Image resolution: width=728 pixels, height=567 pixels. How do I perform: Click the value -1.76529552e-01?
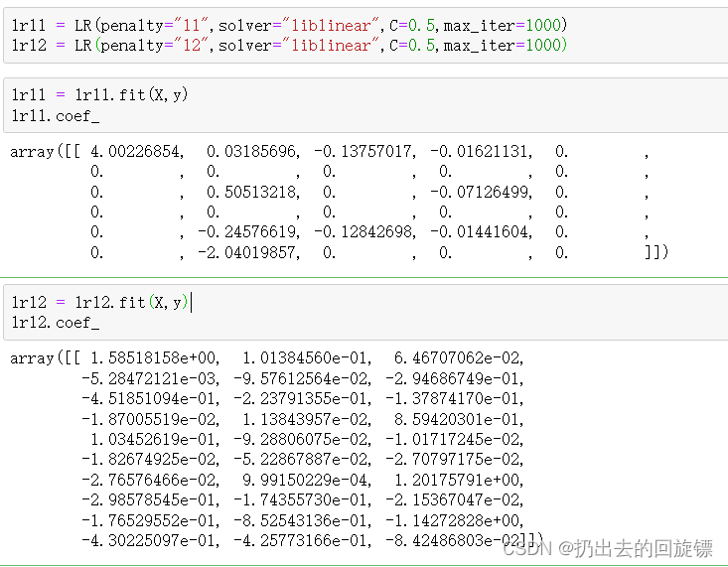[x=149, y=520]
